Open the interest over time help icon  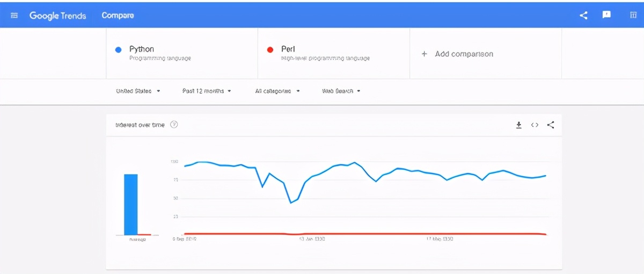pos(174,125)
